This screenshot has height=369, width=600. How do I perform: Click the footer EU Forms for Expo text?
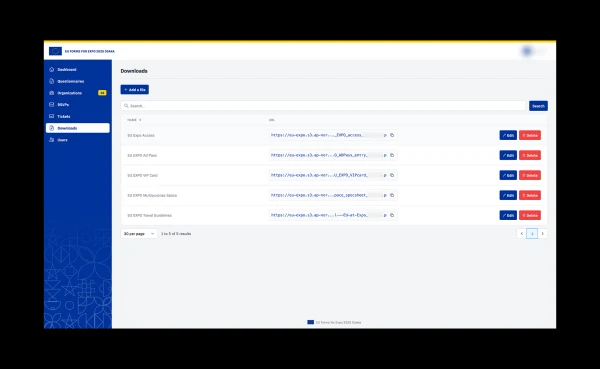[x=338, y=322]
